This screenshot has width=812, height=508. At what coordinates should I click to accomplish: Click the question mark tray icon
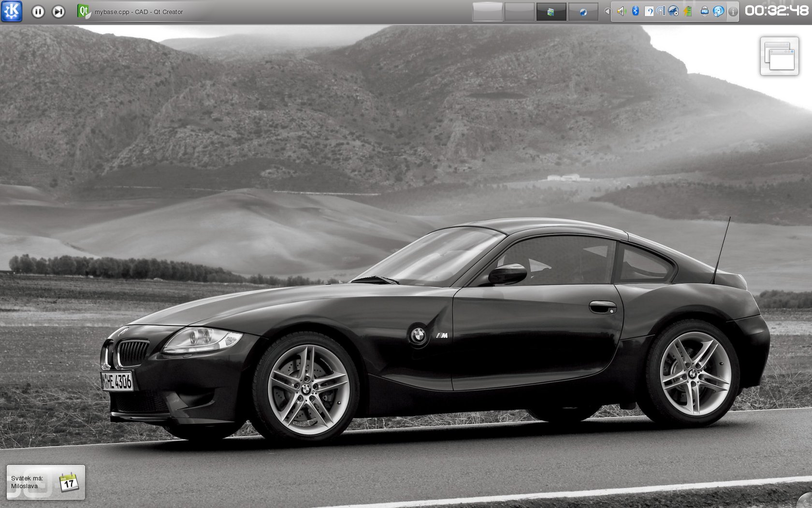click(x=649, y=11)
